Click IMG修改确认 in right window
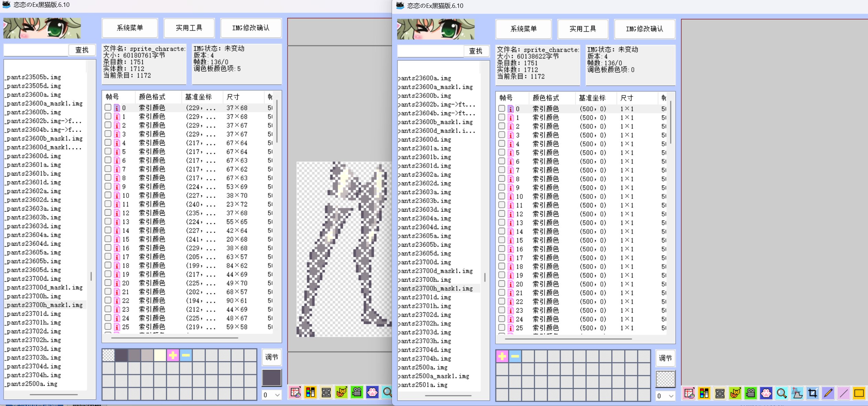 644,29
